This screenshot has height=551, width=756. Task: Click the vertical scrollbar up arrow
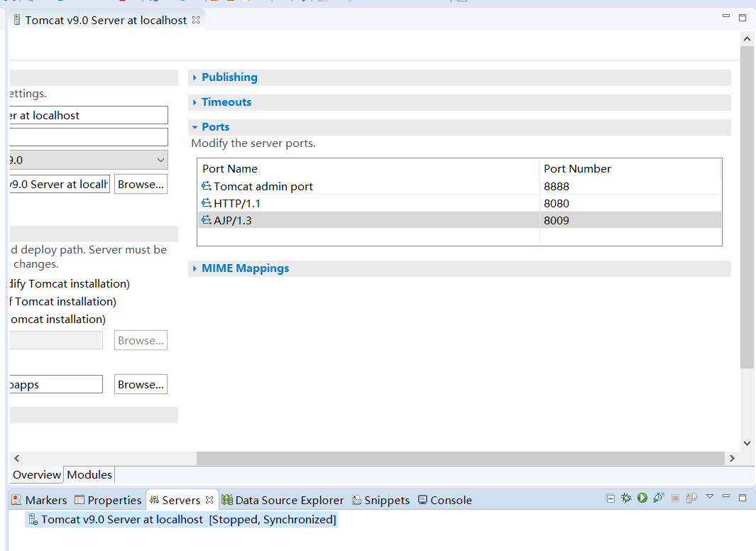747,38
